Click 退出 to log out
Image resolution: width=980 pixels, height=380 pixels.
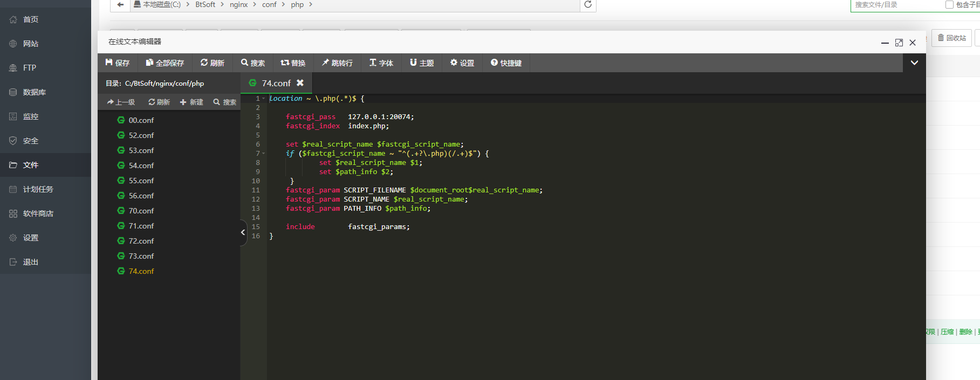pos(45,262)
